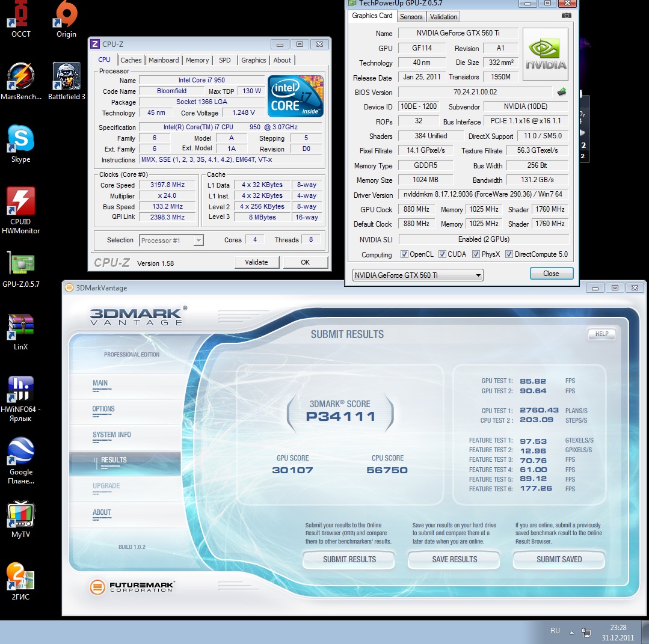Toggle the PhysX checkbox in GPU-Z
The height and width of the screenshot is (644, 649).
tap(476, 254)
